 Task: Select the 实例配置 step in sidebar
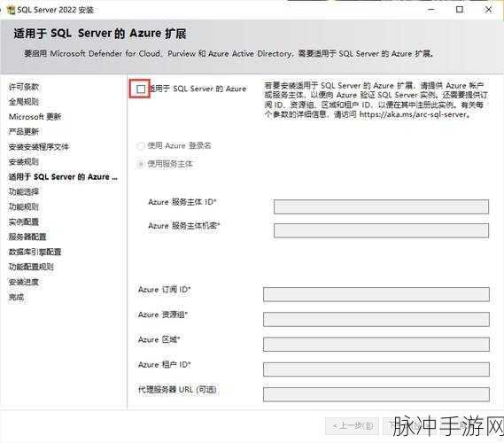click(24, 221)
